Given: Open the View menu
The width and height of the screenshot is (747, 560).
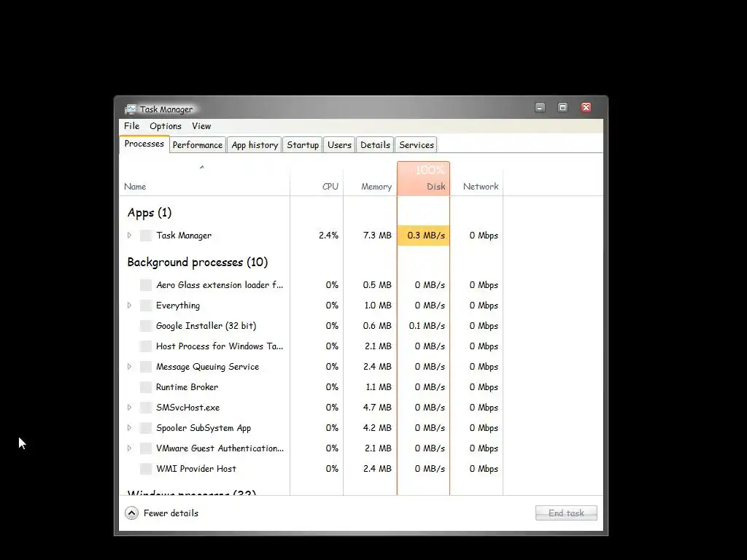Looking at the screenshot, I should point(201,126).
